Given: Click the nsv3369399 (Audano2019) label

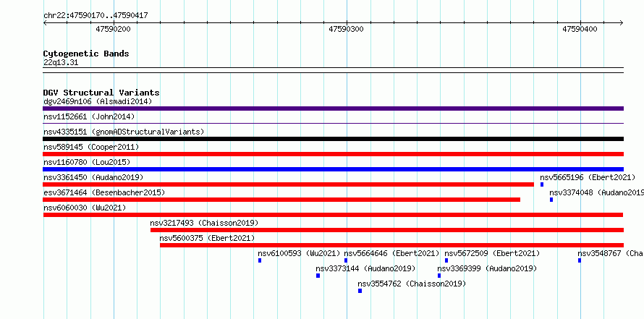Looking at the screenshot, I should [487, 268].
